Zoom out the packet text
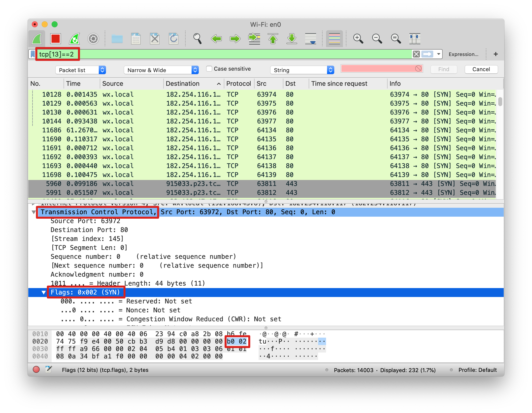Viewport: 532px width, 413px height. click(377, 39)
